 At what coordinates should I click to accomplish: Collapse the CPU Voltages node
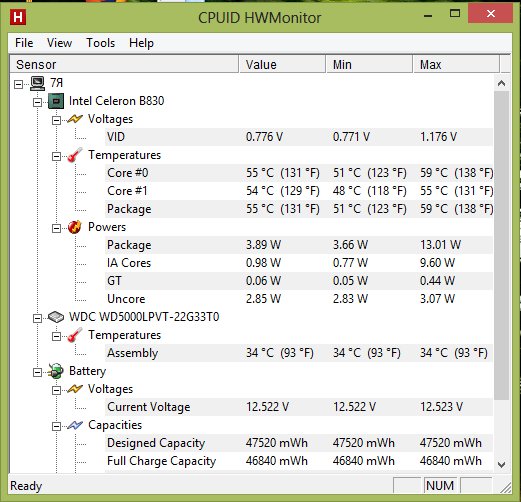click(x=56, y=120)
